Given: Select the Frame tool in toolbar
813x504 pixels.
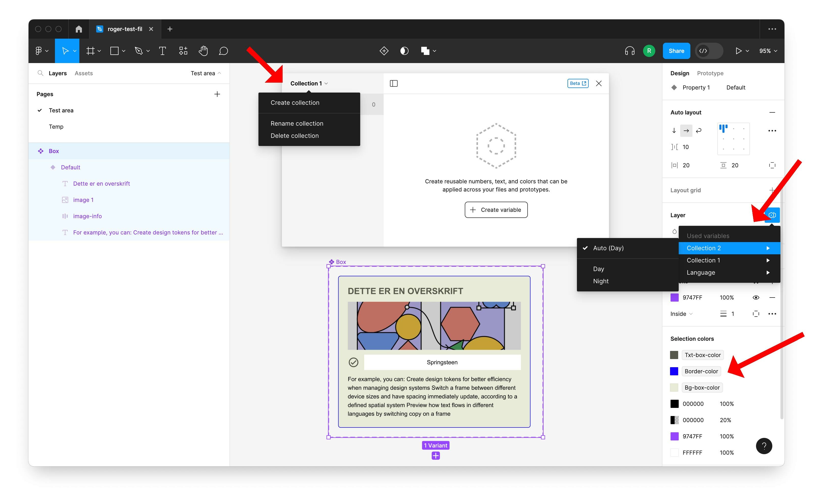Looking at the screenshot, I should pyautogui.click(x=91, y=51).
